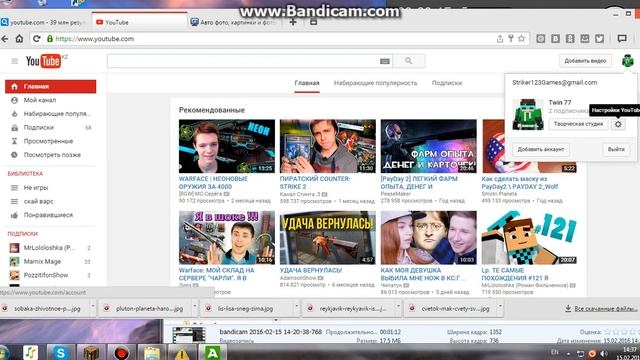Click the volume speaker tray icon
This screenshot has width=640, height=360.
604,353
